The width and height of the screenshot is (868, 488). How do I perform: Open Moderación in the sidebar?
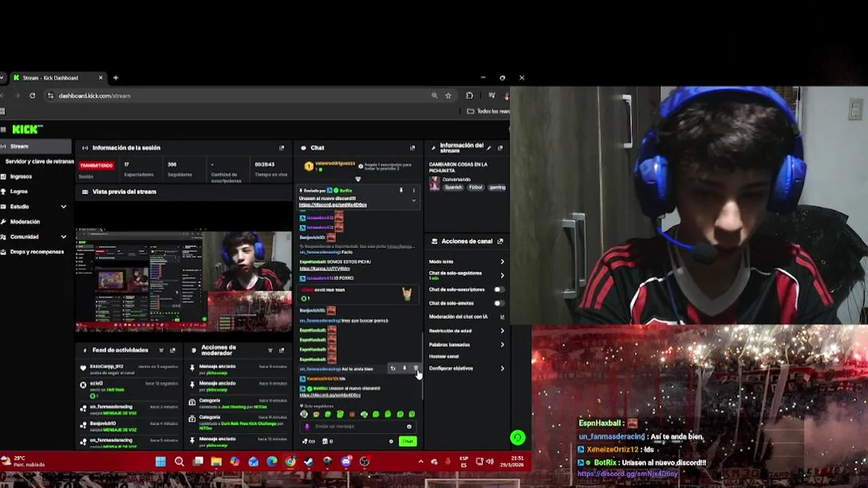35,222
